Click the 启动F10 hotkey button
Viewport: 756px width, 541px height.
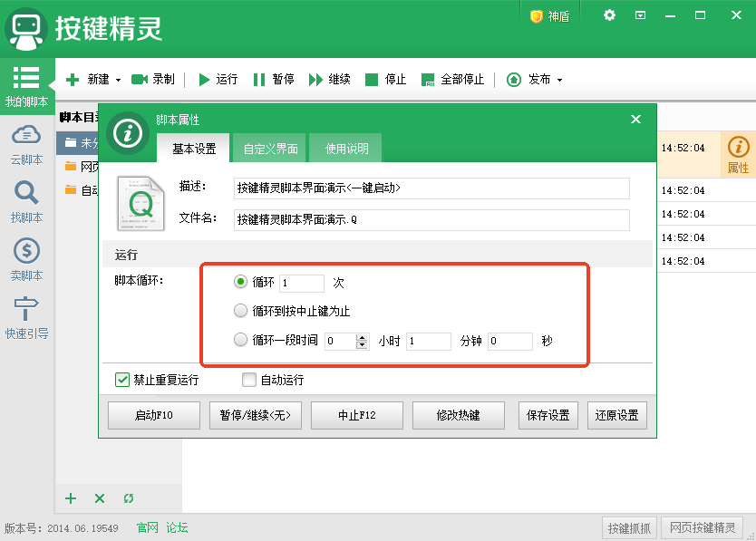click(154, 415)
